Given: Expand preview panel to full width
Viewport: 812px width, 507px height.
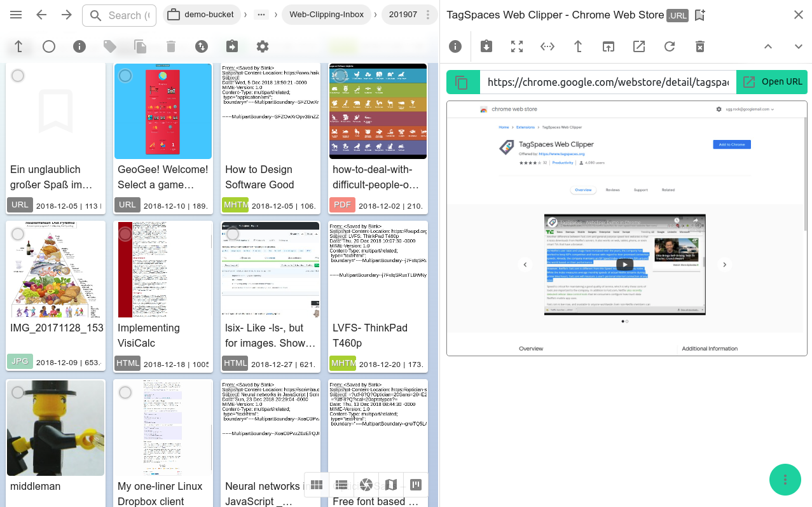Looking at the screenshot, I should pos(547,46).
